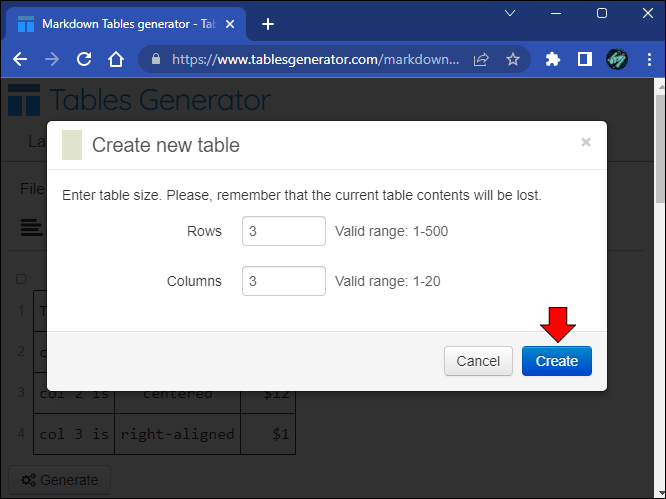Cancel the new table dialog
Screen dimensions: 666x499
(478, 361)
